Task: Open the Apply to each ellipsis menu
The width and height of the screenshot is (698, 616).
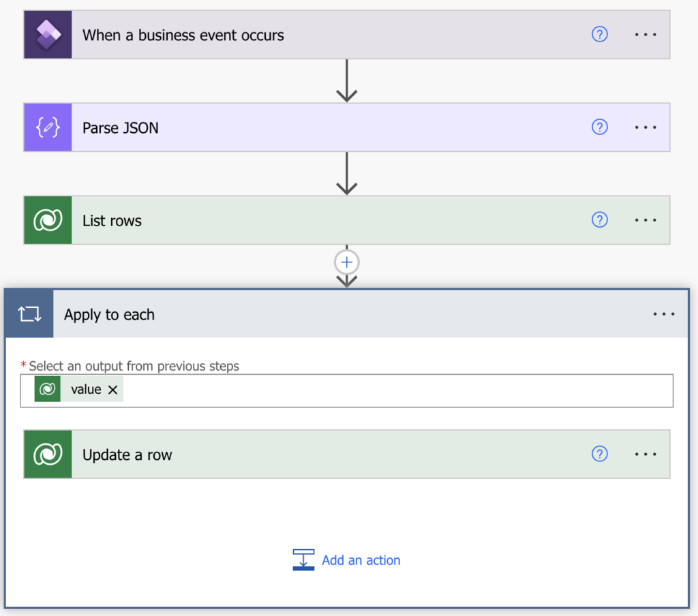Action: click(664, 313)
